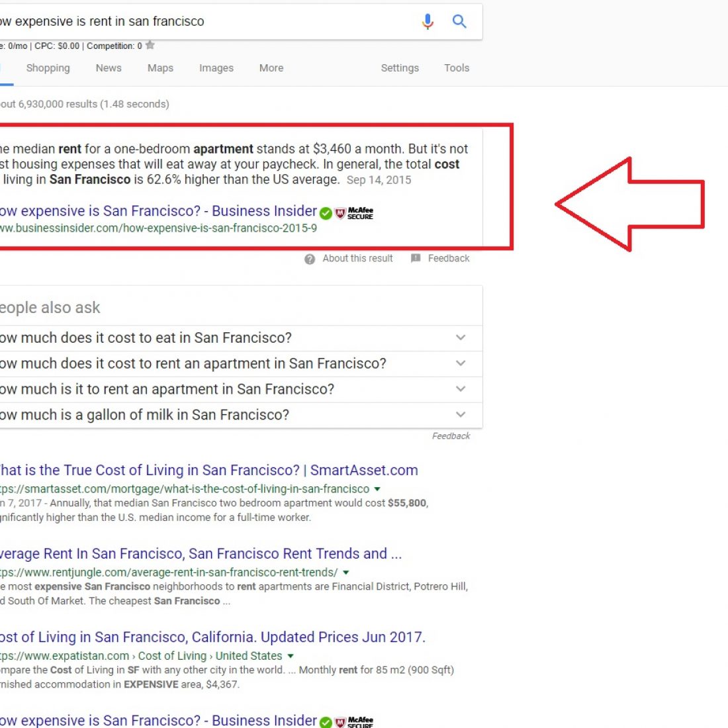Click the 'CPC: $0.00' keyword metric text
Screen dimensions: 728x728
pyautogui.click(x=57, y=46)
